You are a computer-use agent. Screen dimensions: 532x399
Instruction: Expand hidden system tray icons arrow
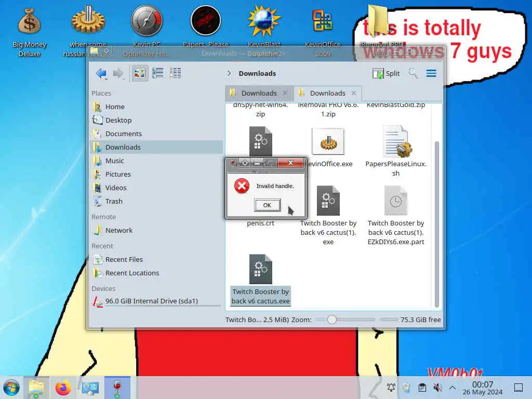click(453, 388)
